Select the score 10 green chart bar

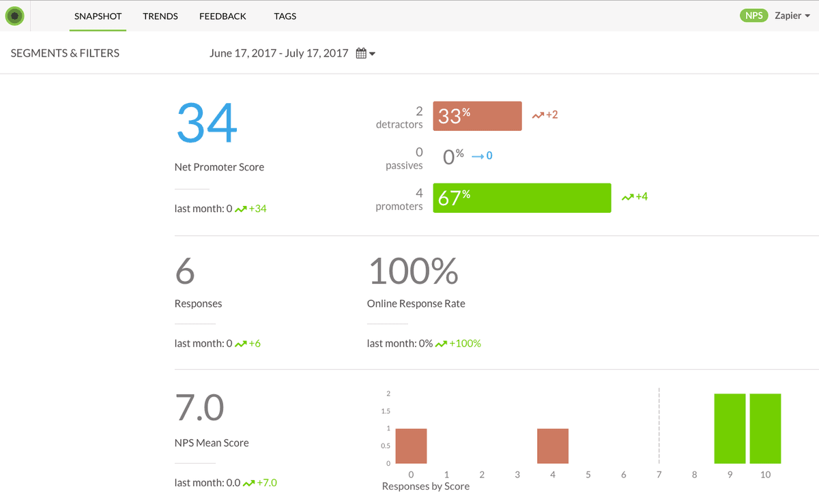pos(765,429)
